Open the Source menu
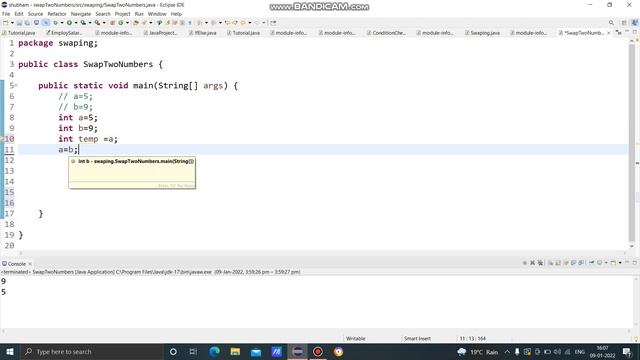The height and width of the screenshot is (360, 640). [x=35, y=14]
